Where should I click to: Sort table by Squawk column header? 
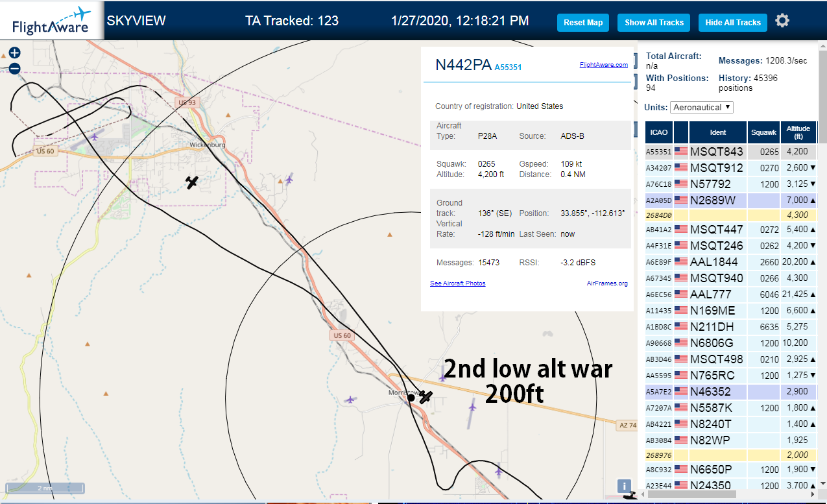(x=763, y=132)
